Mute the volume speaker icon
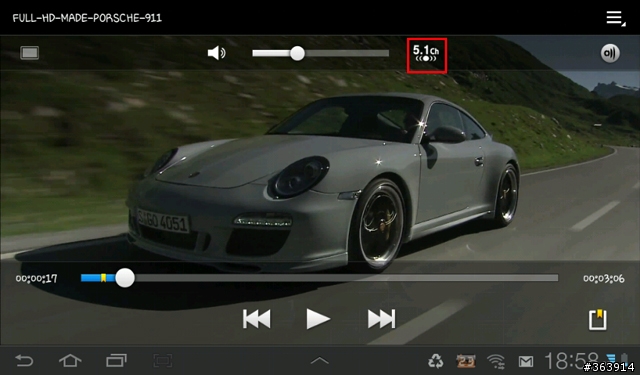The height and width of the screenshot is (375, 640). pyautogui.click(x=216, y=53)
